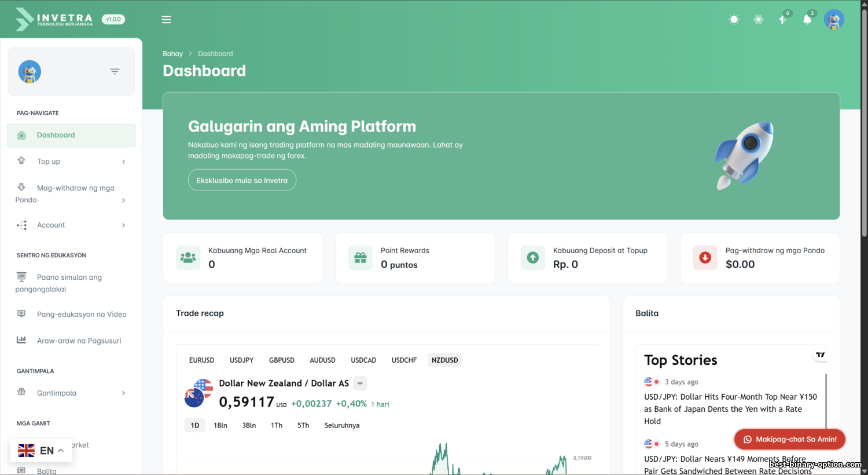Click the user avatar in top-right corner

tap(833, 20)
